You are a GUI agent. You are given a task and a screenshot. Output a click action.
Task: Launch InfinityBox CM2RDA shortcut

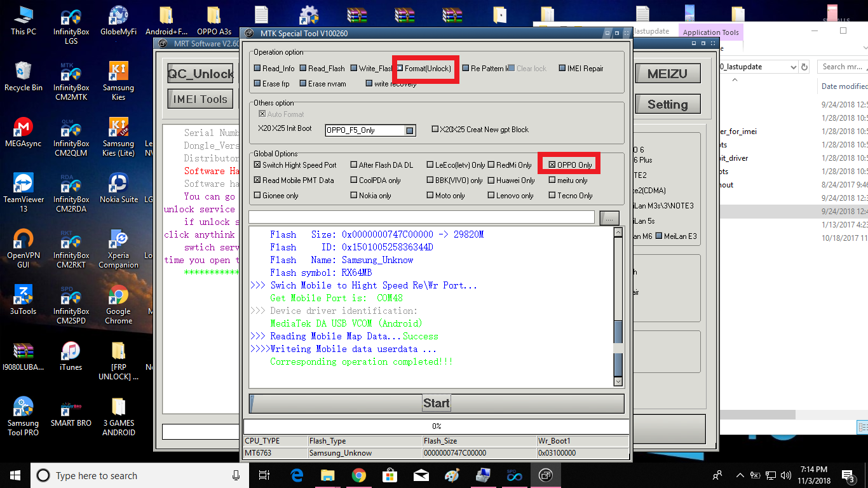(x=71, y=193)
